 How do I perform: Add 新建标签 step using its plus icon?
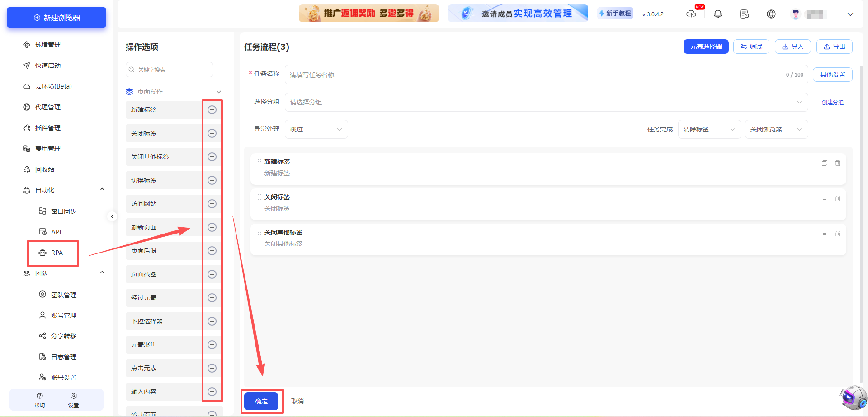coord(212,109)
